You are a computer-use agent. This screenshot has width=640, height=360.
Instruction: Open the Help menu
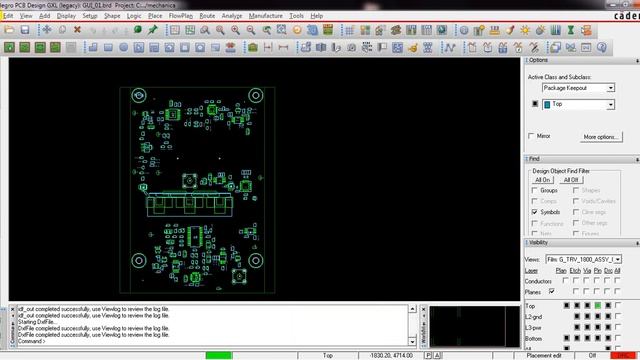tap(316, 16)
